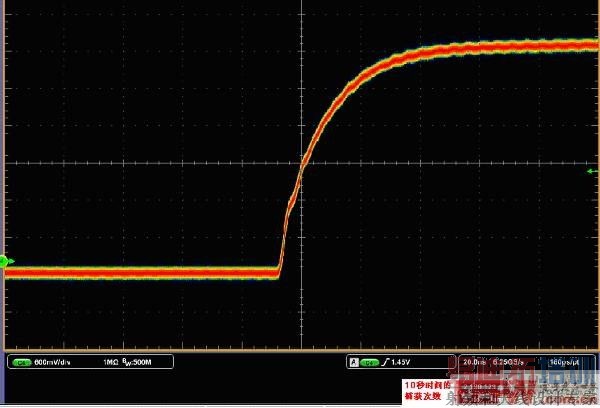Click the 1.45V trigger level readout

[x=401, y=362]
